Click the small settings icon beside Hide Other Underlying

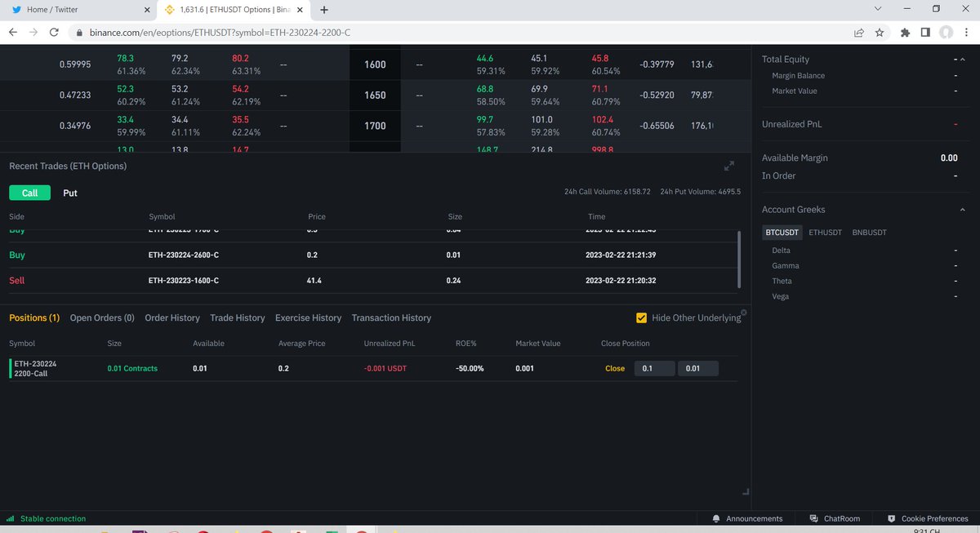(x=743, y=313)
